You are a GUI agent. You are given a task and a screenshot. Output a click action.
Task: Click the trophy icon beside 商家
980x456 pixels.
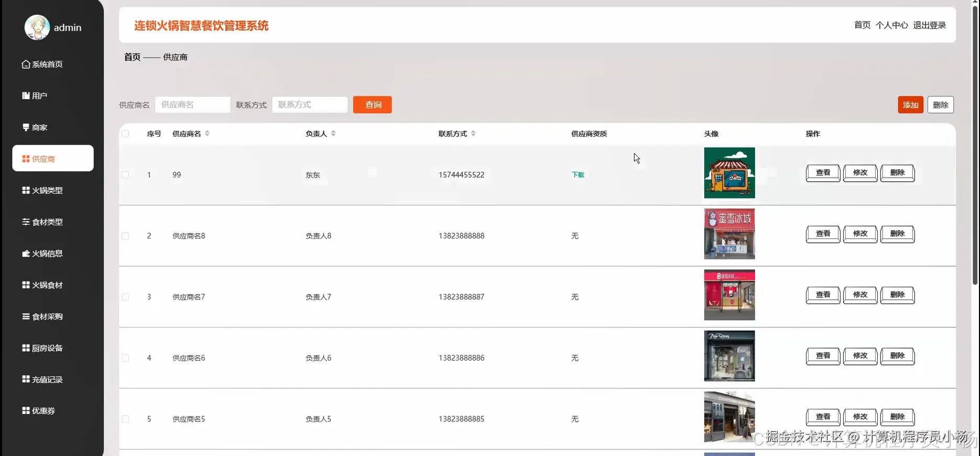click(x=26, y=127)
